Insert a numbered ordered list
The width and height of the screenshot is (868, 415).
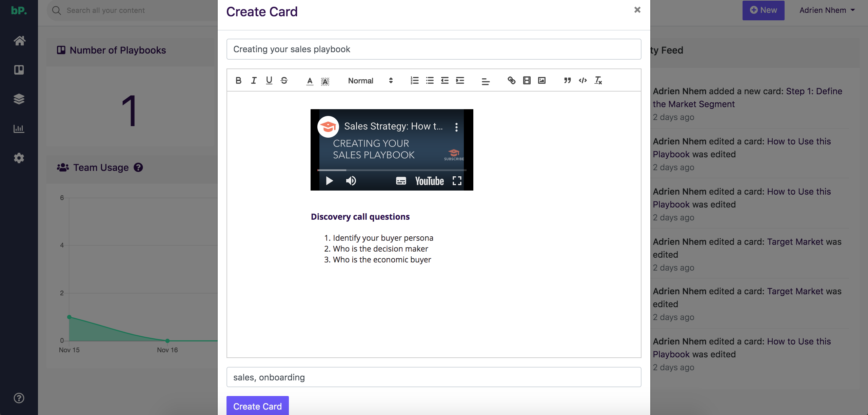click(x=414, y=80)
